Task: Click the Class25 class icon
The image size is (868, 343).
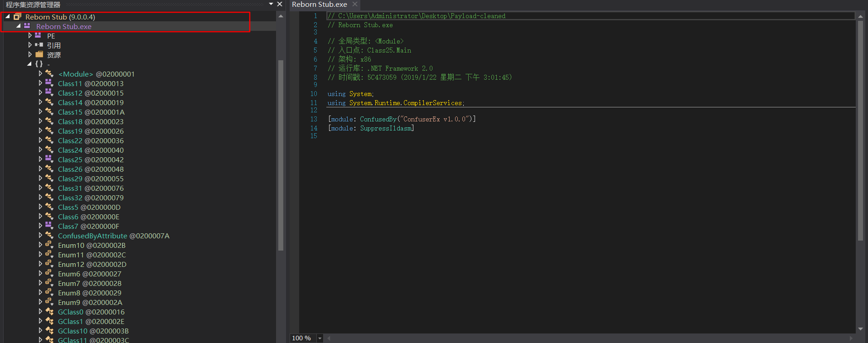Action: coord(49,159)
